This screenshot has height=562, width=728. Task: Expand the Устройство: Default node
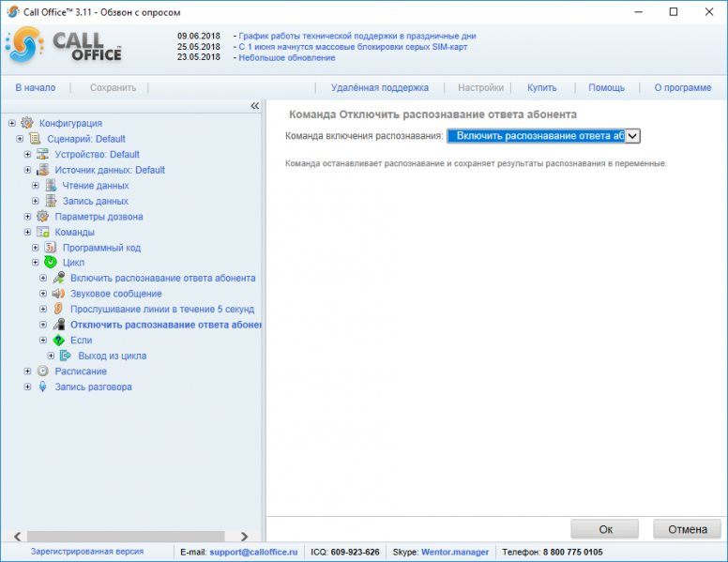[27, 154]
